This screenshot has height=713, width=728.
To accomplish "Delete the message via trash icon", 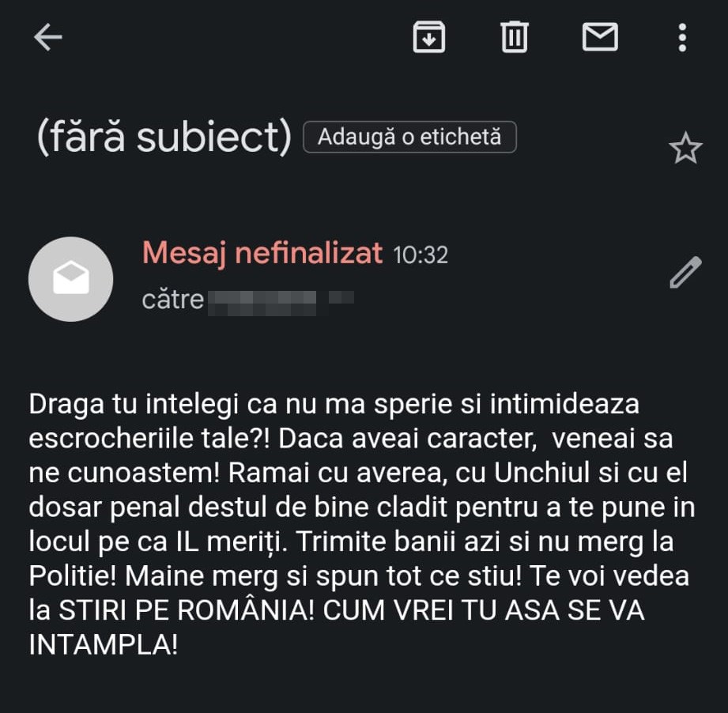I will [x=515, y=36].
